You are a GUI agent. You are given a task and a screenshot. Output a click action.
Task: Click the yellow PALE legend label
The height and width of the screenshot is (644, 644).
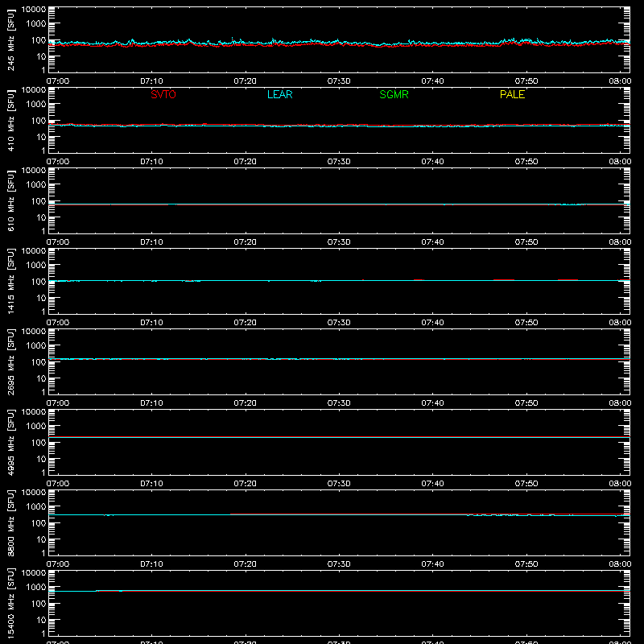point(512,94)
